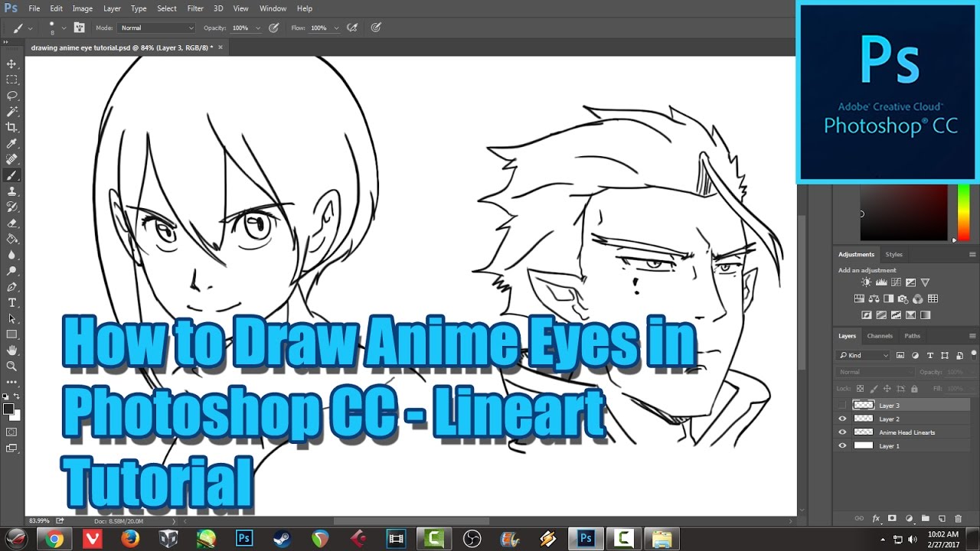Toggle pressure for size button
This screenshot has width=980, height=551.
tap(376, 28)
